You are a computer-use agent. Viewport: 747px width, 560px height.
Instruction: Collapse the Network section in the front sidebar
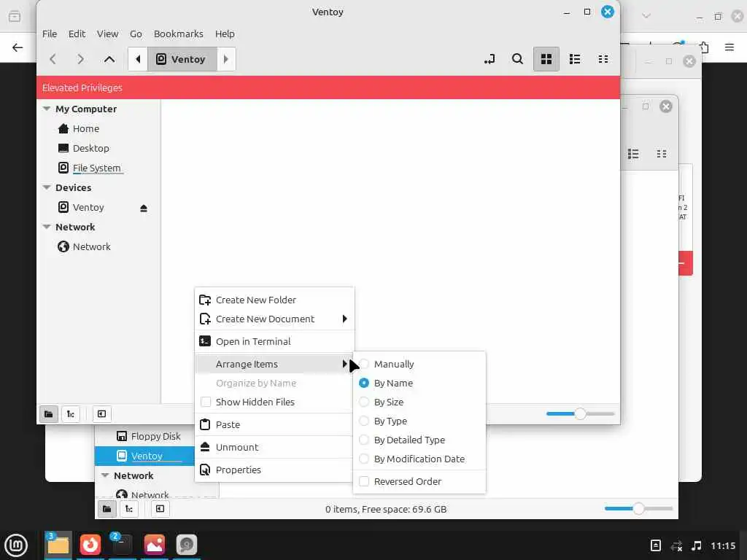coord(47,227)
